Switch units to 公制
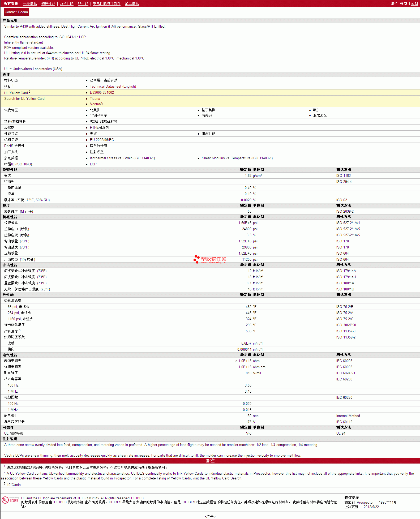The height and width of the screenshot is (519, 420). click(414, 3)
